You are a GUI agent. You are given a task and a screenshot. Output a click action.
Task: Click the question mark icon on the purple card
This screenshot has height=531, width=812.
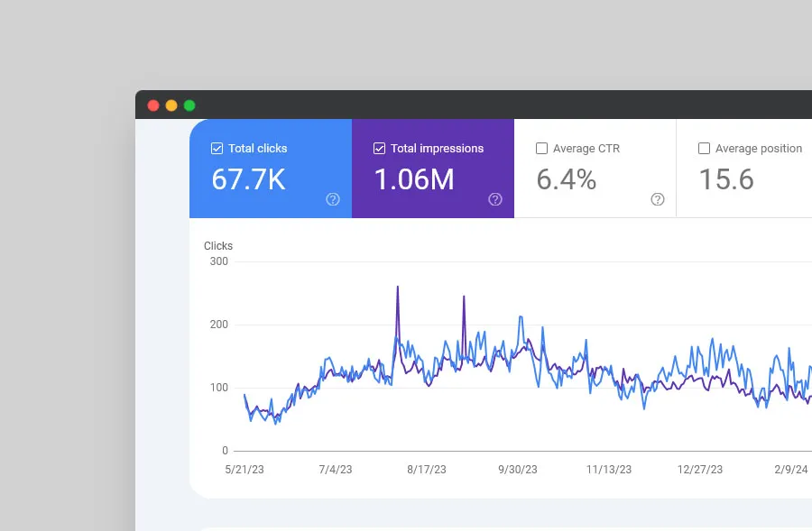click(x=495, y=199)
